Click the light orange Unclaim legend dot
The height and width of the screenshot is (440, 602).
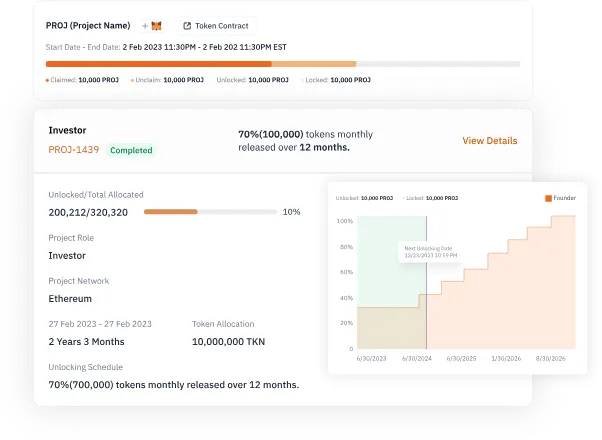(x=132, y=80)
